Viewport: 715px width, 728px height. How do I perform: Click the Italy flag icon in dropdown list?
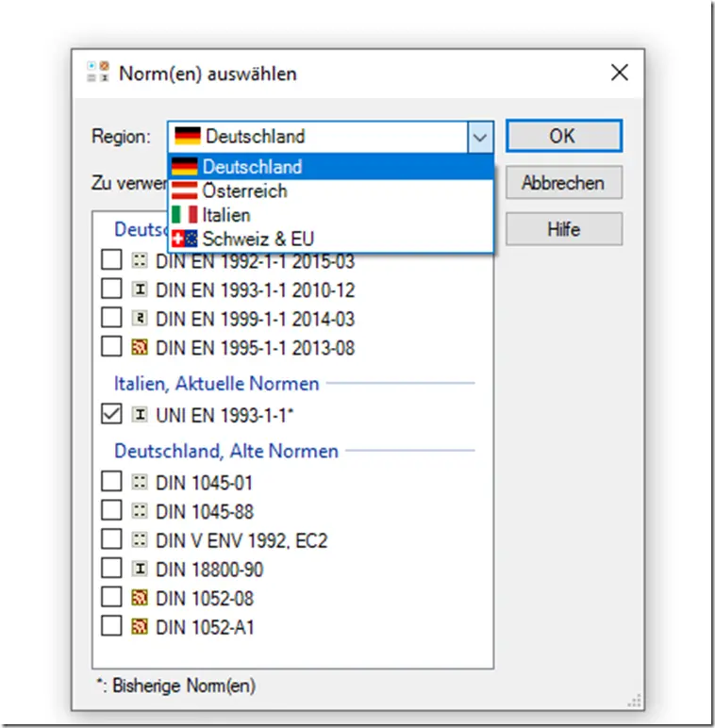pos(184,214)
